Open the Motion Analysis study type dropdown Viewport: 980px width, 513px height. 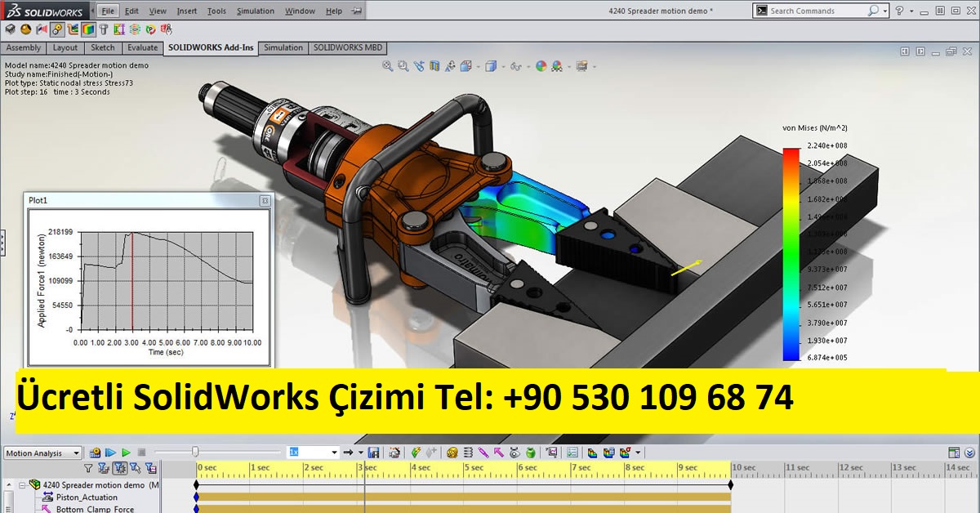pos(42,453)
